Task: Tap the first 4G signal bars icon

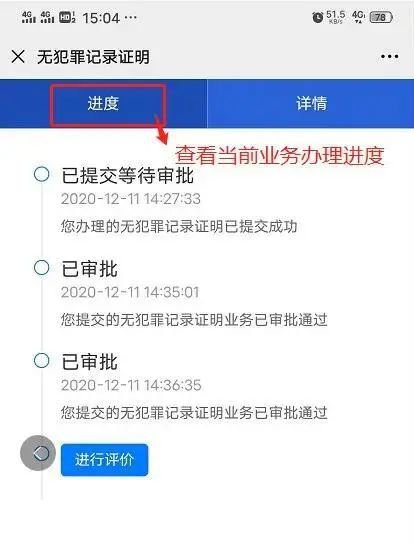Action: click(x=29, y=17)
